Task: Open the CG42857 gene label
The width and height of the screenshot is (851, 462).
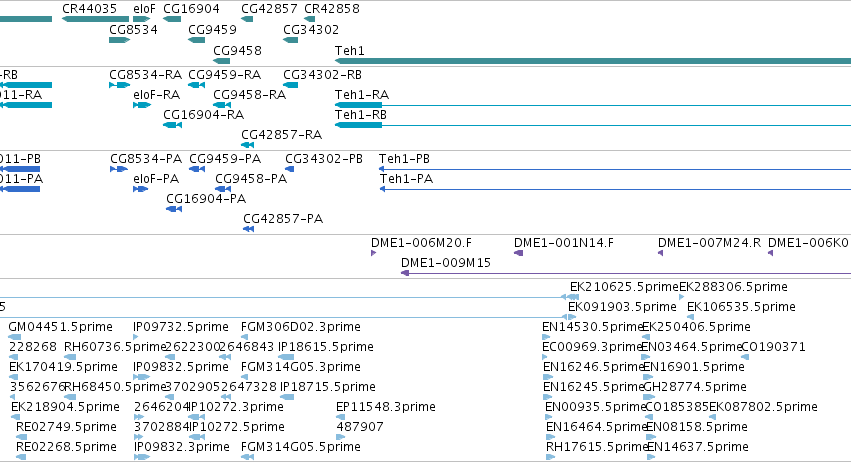Action: tap(269, 9)
